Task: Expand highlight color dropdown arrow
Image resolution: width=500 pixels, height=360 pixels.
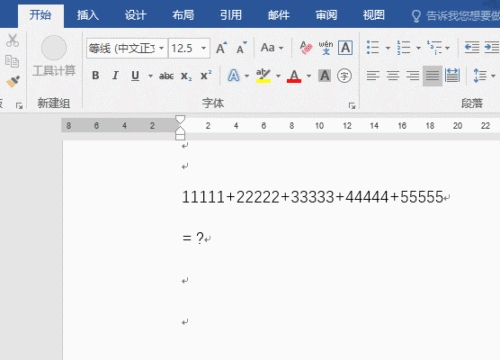Action: (x=278, y=76)
